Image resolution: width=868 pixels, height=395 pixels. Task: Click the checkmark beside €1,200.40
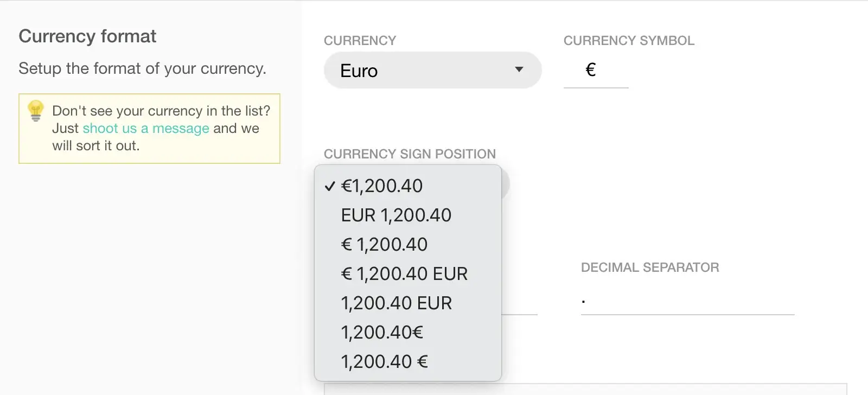[330, 186]
